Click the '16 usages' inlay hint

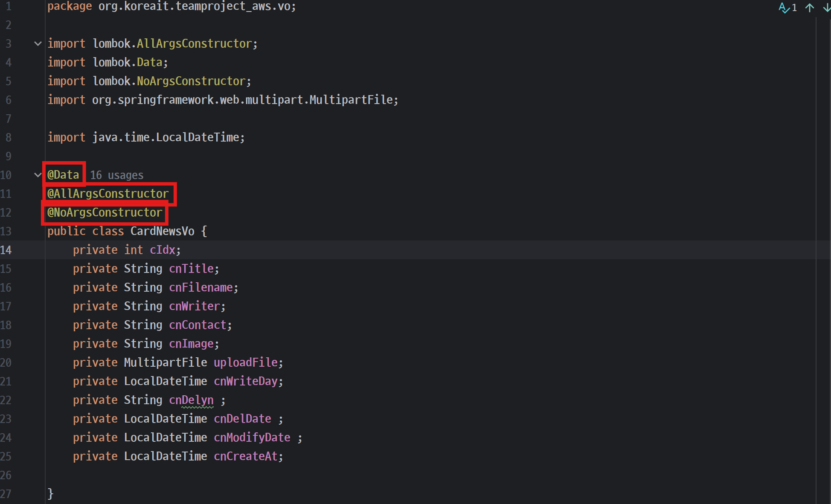(x=116, y=175)
